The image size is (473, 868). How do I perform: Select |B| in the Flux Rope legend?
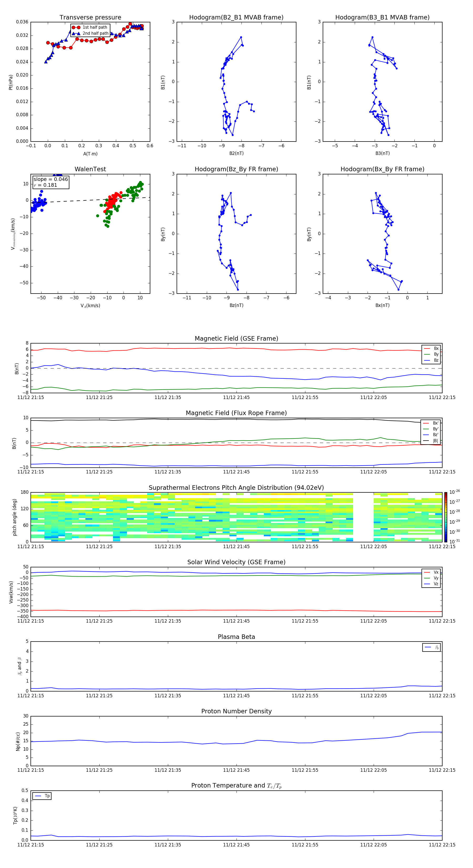point(431,441)
